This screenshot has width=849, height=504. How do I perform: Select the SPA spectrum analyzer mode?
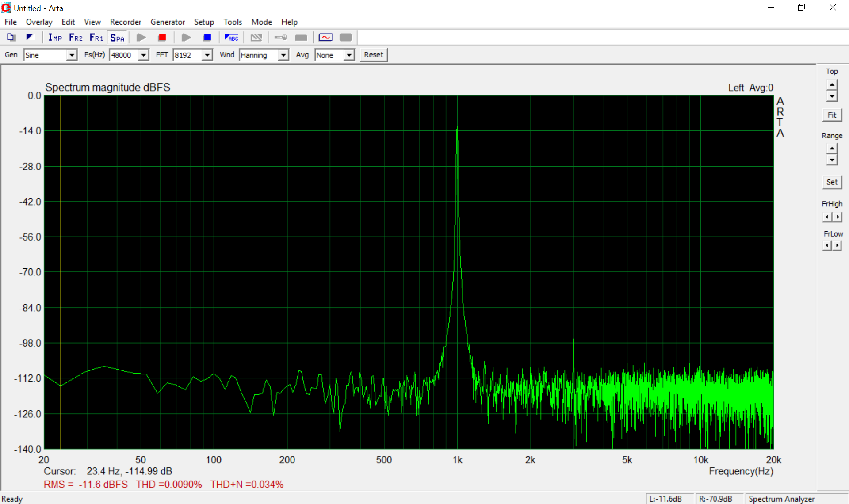(x=117, y=38)
